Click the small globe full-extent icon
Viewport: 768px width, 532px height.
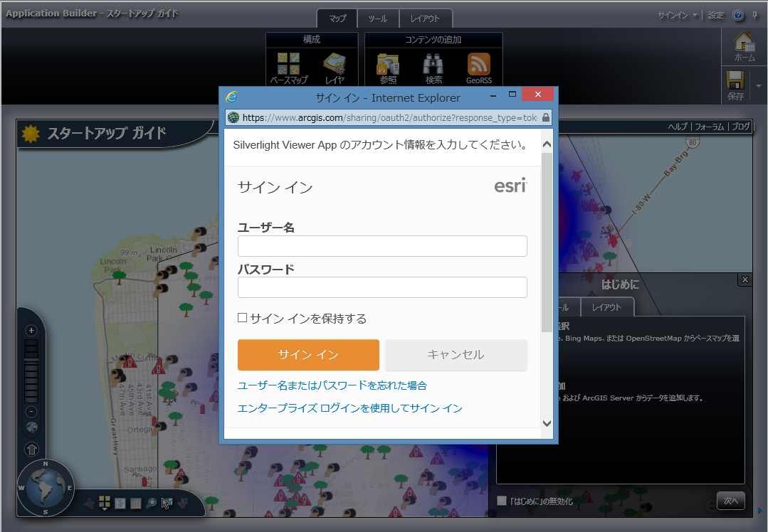(x=32, y=427)
